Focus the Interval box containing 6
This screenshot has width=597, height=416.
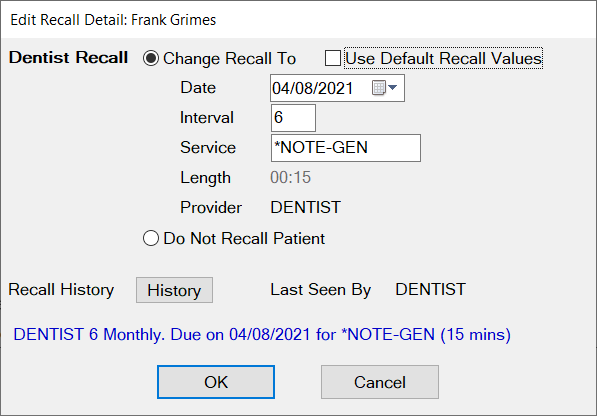click(x=293, y=118)
